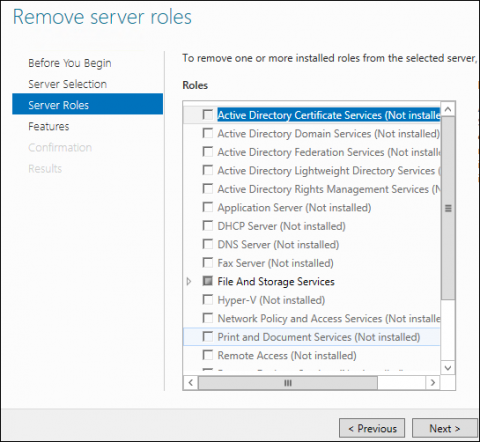Check the DNS Server checkbox

click(x=208, y=244)
